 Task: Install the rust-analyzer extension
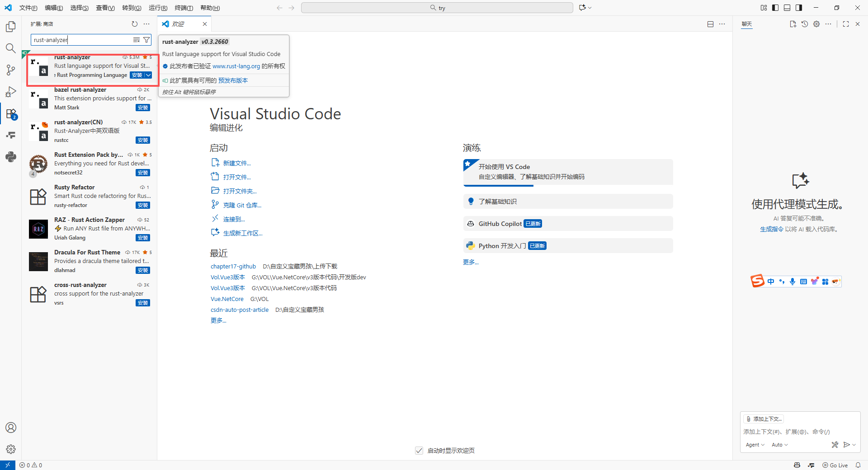137,75
